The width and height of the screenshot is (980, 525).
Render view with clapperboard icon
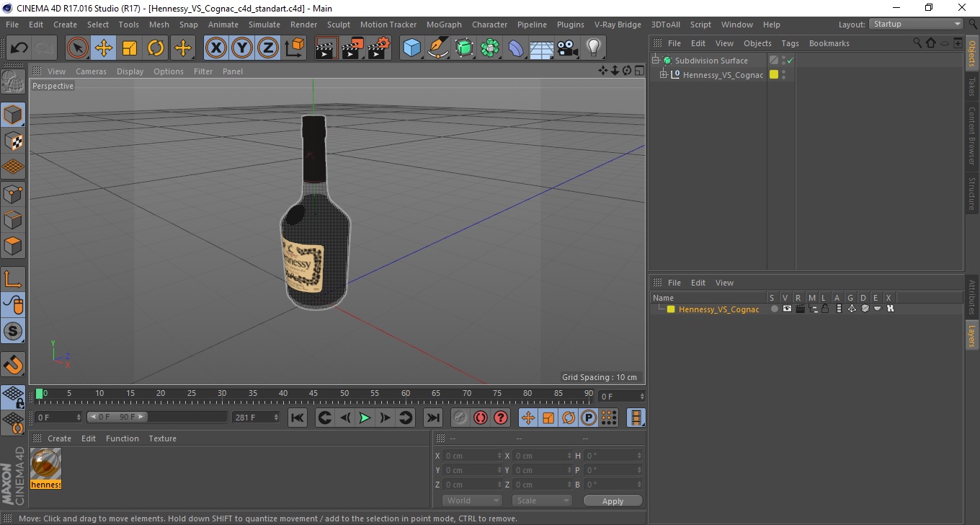click(x=326, y=48)
